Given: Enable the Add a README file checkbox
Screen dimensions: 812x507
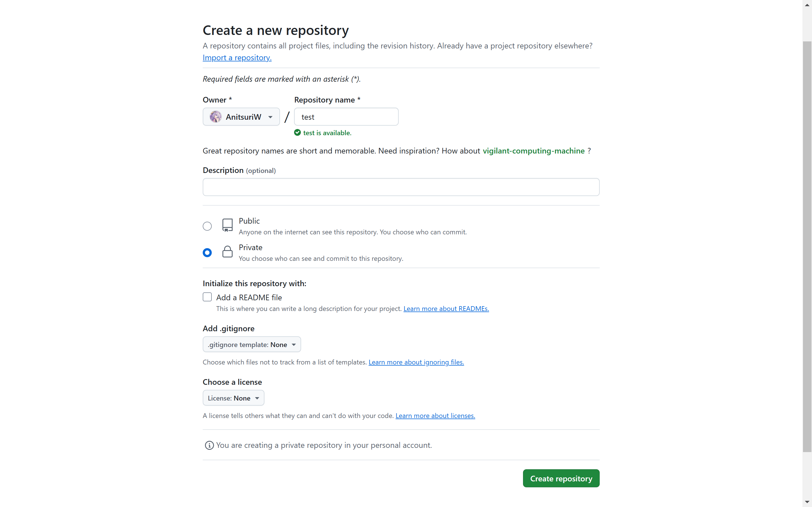Looking at the screenshot, I should (x=207, y=297).
